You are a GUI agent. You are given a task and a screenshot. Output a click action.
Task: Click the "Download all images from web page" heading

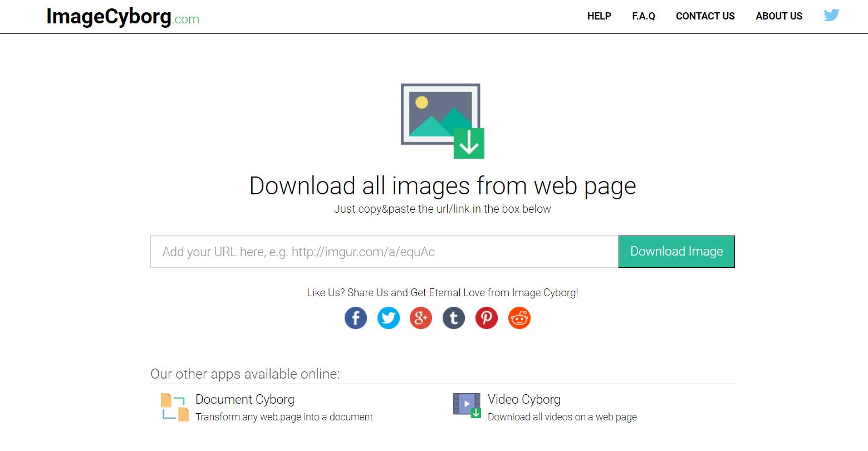pyautogui.click(x=443, y=186)
